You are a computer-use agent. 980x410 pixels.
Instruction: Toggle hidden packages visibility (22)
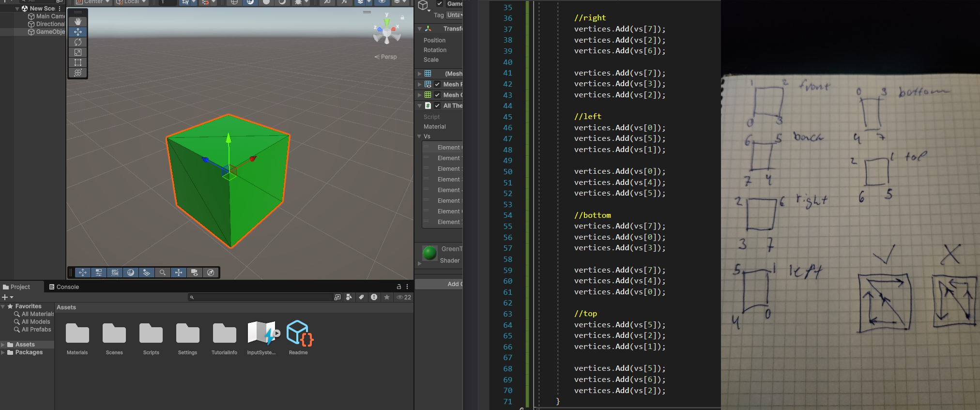tap(404, 297)
